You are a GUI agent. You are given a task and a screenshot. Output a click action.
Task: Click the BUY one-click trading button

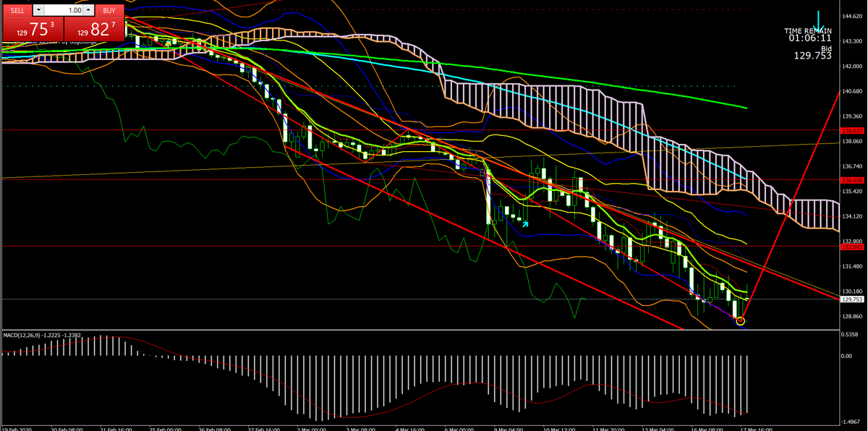pyautogui.click(x=109, y=11)
